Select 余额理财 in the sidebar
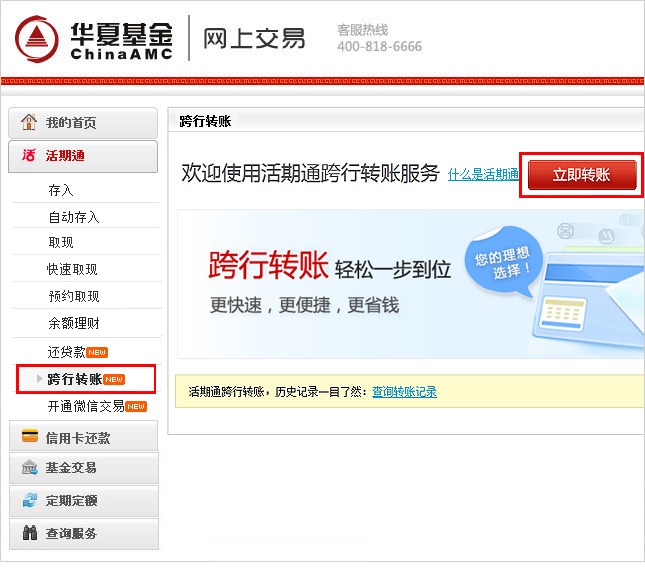 74,323
